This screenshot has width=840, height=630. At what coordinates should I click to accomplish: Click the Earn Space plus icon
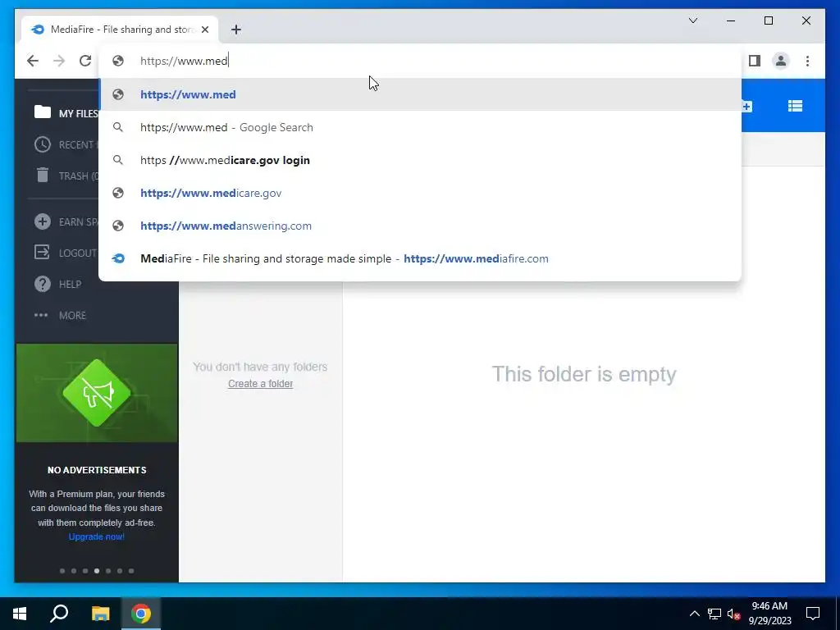pyautogui.click(x=43, y=221)
